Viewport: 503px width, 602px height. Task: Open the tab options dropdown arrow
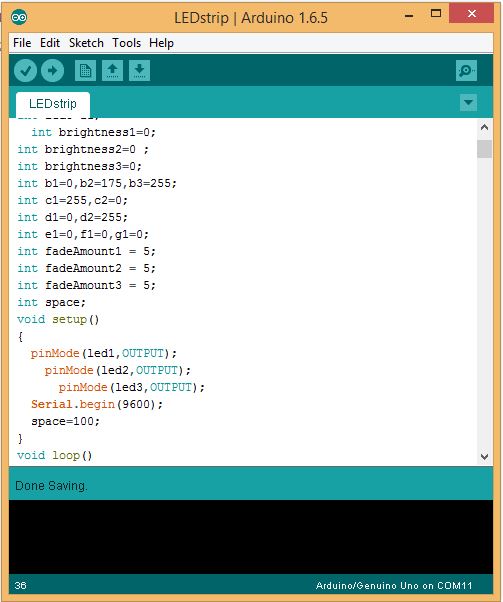coord(468,103)
